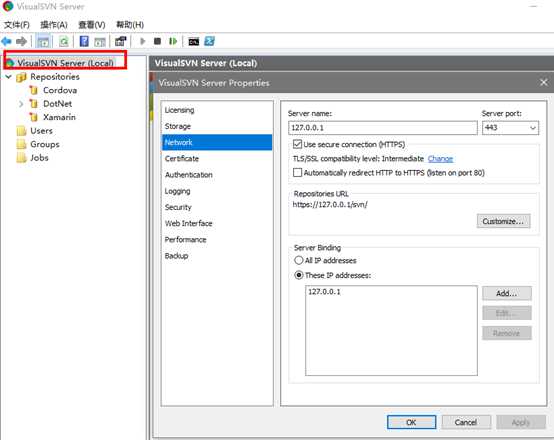Click the Change TLS/SSL level link
The width and height of the screenshot is (554, 440).
click(440, 159)
